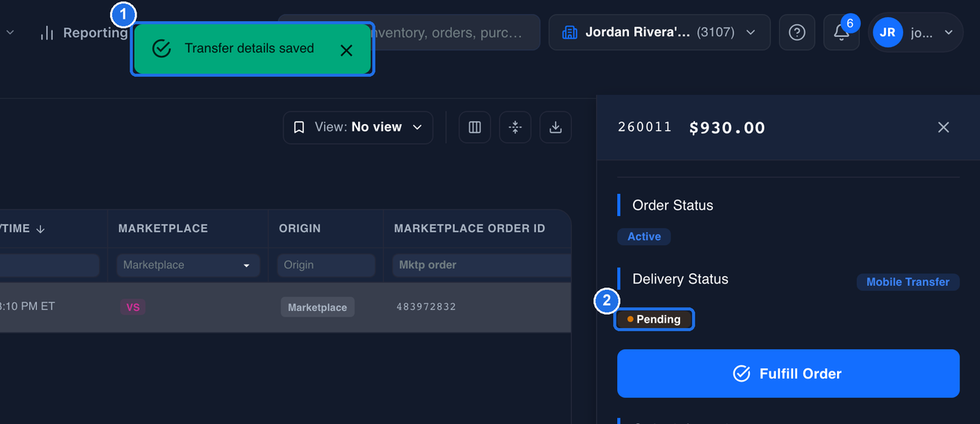
Task: Click the Pending delivery status badge
Action: coord(654,320)
